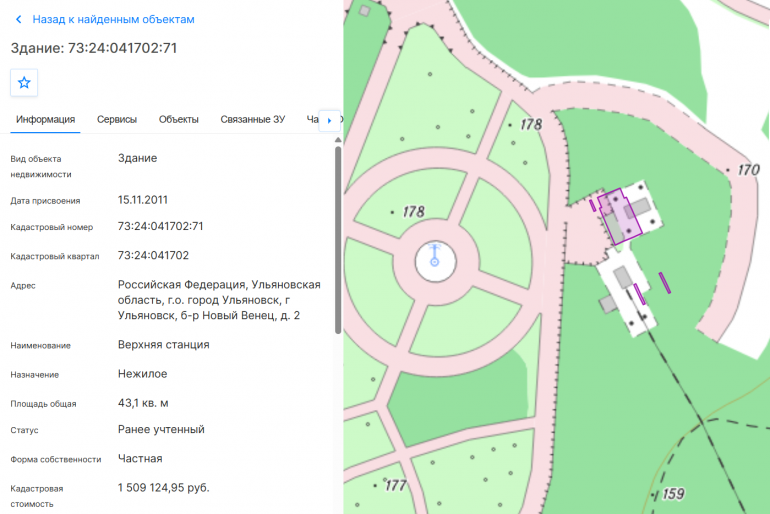The width and height of the screenshot is (770, 514).
Task: Open the Объекты tab
Action: coord(179,119)
